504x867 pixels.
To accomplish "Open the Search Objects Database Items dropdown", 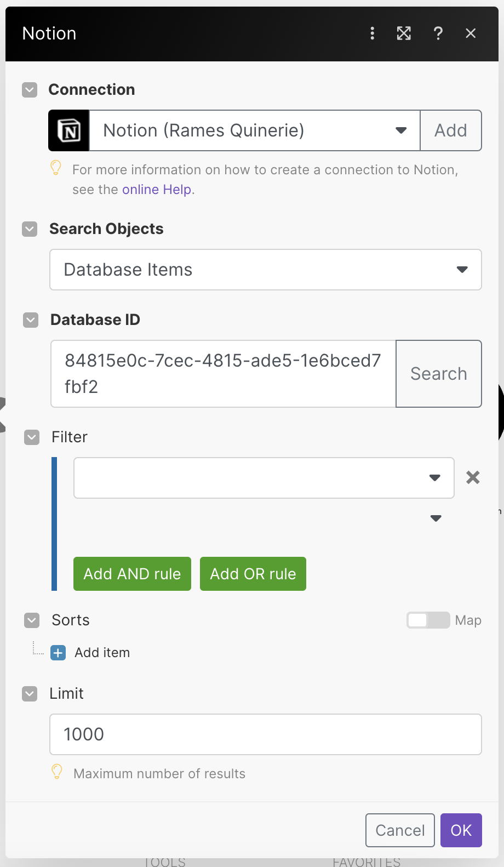I will click(265, 270).
